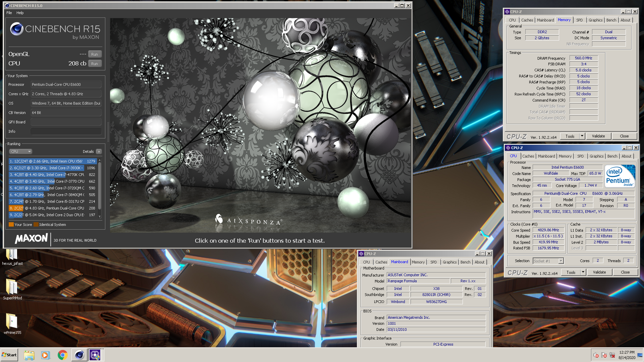This screenshot has width=644, height=362.
Task: Click the DRAM Frequency value 560.0 MHz
Action: pyautogui.click(x=584, y=58)
